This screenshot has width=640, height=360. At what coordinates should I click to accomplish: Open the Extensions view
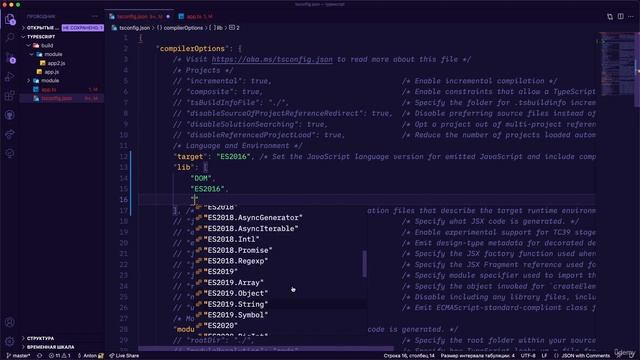click(x=10, y=96)
